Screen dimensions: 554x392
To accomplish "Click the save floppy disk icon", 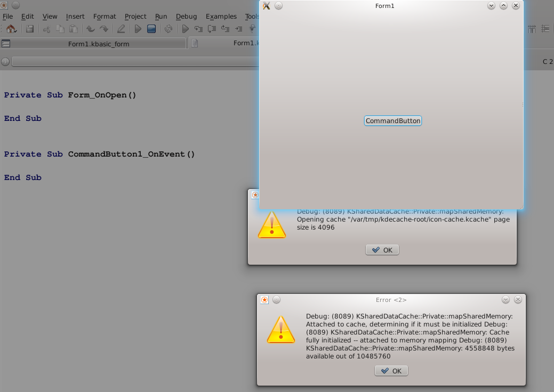I will point(30,29).
